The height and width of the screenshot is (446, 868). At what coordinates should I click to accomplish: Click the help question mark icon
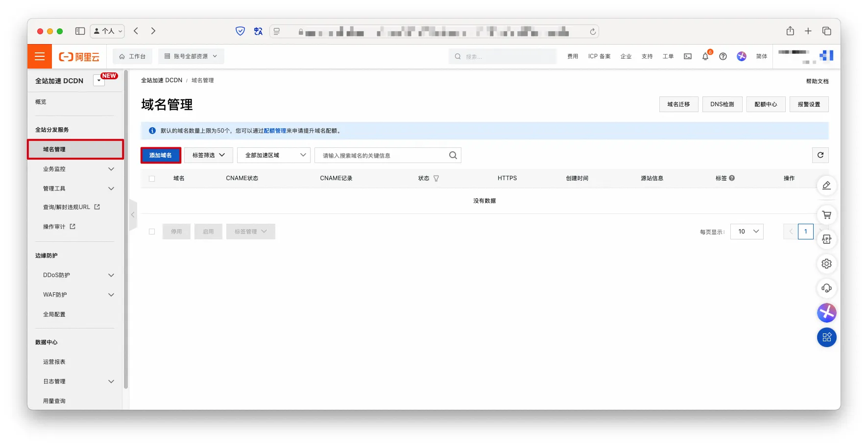[x=723, y=56]
